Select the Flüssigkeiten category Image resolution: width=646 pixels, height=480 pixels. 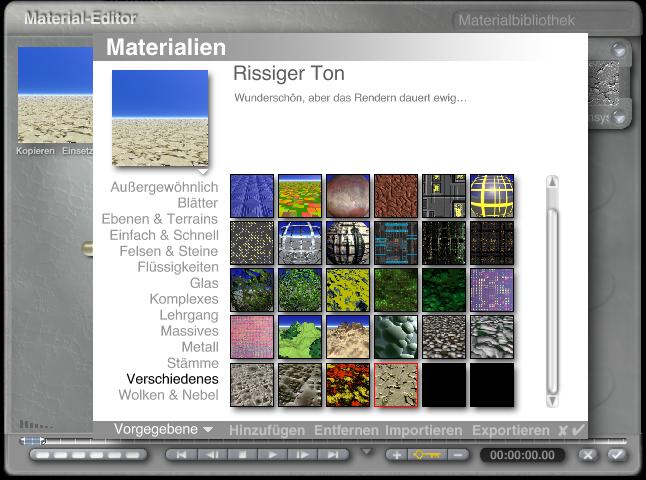pos(178,267)
